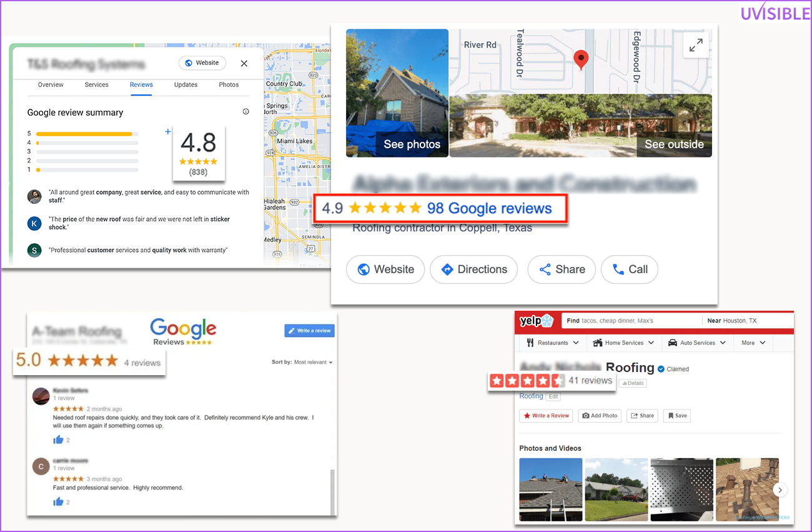Expand the Home Services dropdown
Screen dimensions: 812x532
tap(623, 343)
